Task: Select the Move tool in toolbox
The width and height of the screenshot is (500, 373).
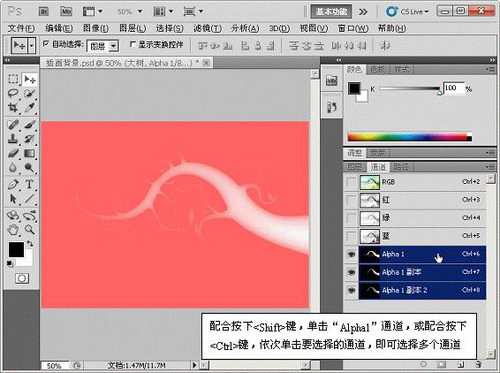Action: (30, 79)
